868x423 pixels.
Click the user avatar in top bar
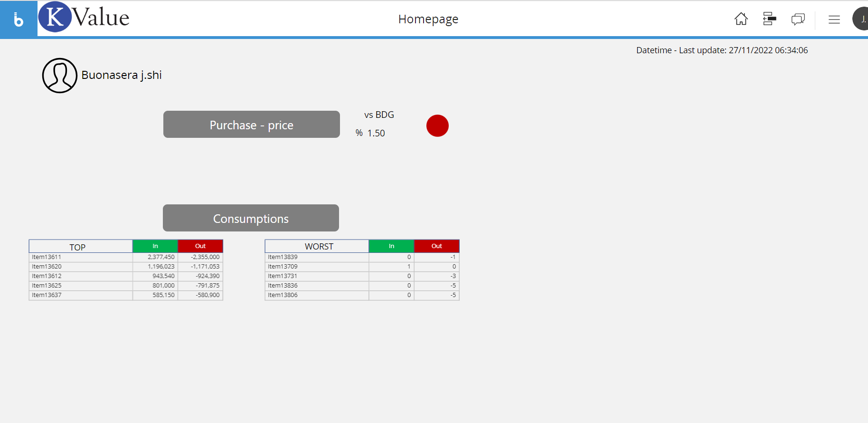coord(861,19)
